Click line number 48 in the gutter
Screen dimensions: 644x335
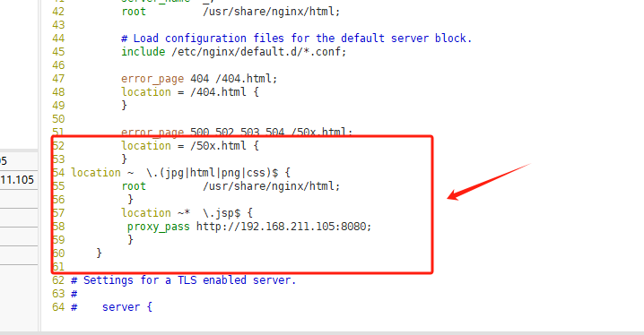click(x=58, y=92)
